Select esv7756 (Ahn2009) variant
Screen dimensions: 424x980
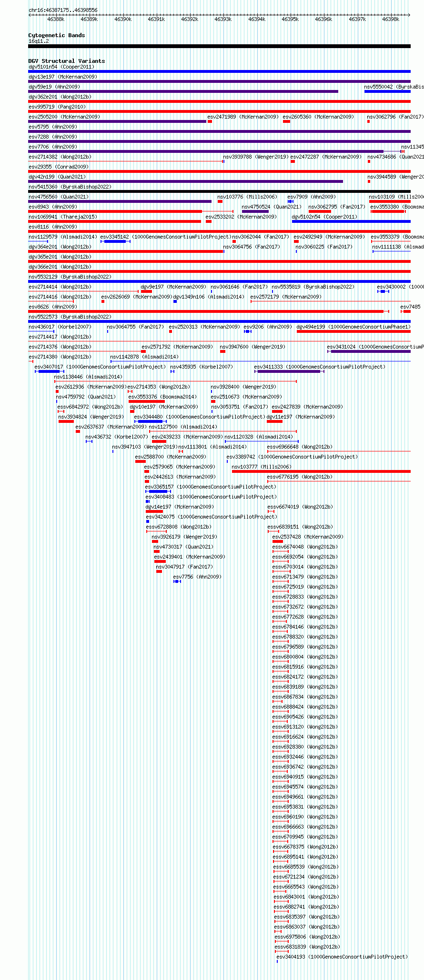(197, 577)
